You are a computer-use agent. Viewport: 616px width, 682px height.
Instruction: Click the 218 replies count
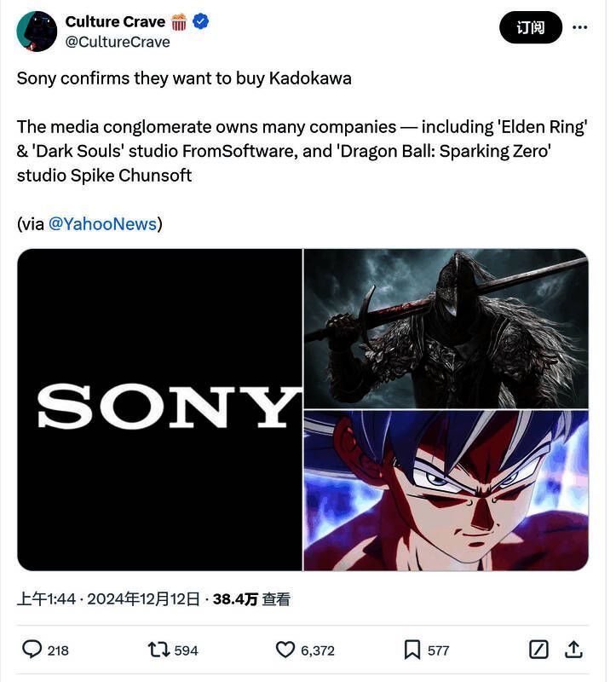tap(58, 650)
